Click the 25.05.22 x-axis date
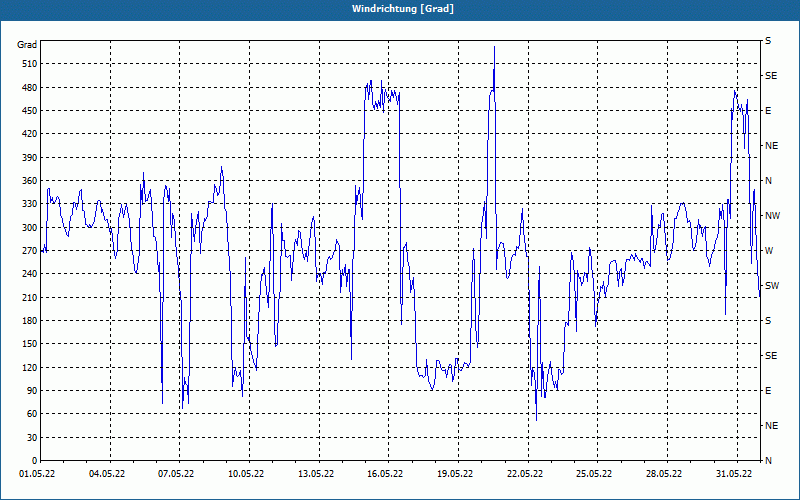This screenshot has height=500, width=800. tap(594, 474)
